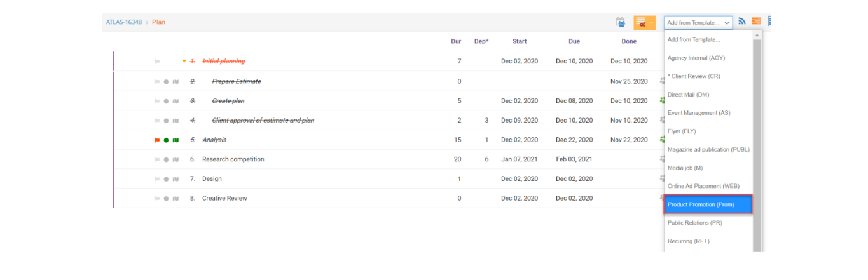This screenshot has height=280, width=868.
Task: Click the green assignee icon on Create plan row
Action: 662,100
